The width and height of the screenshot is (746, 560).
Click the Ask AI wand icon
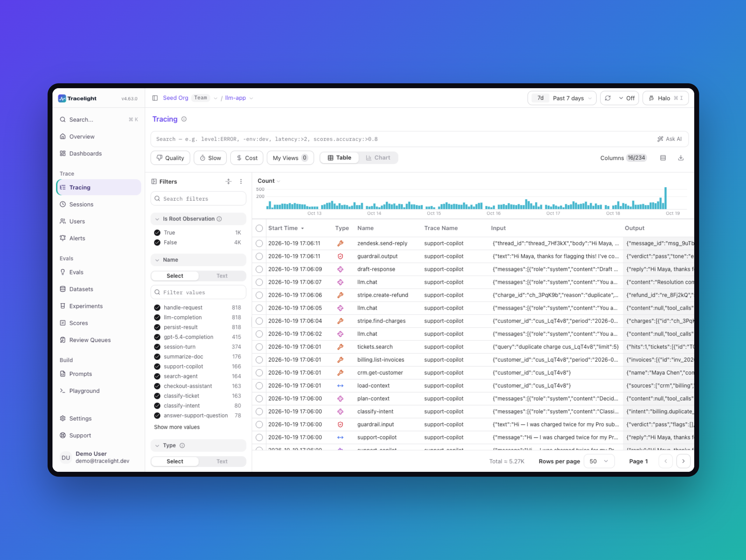[x=660, y=139]
